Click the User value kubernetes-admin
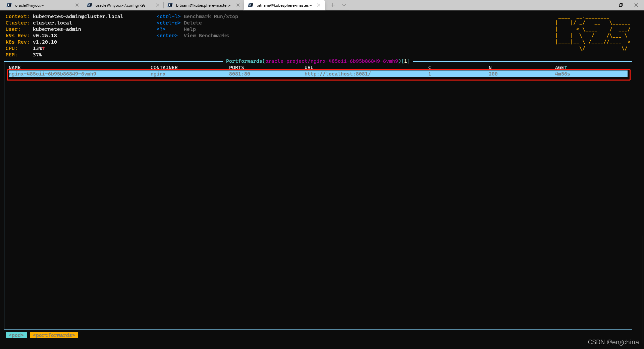 pos(57,29)
